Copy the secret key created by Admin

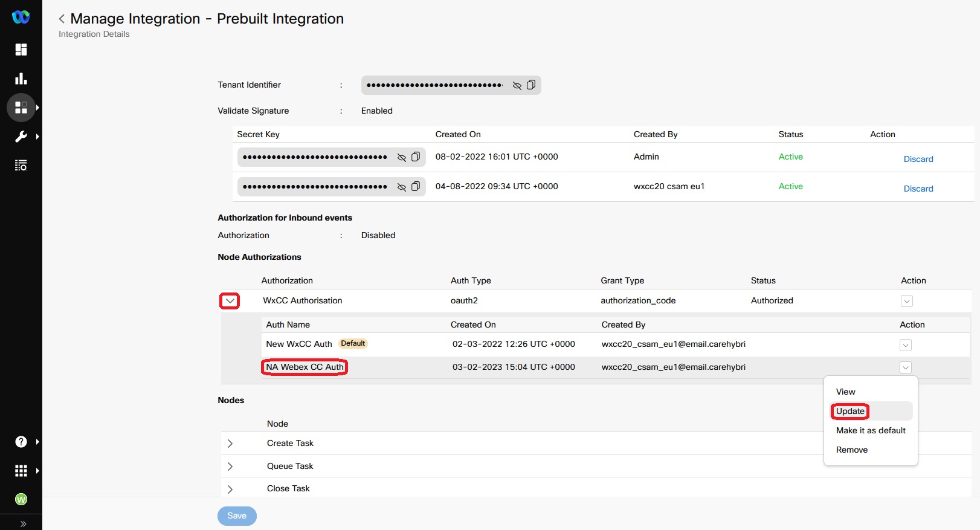pos(416,157)
